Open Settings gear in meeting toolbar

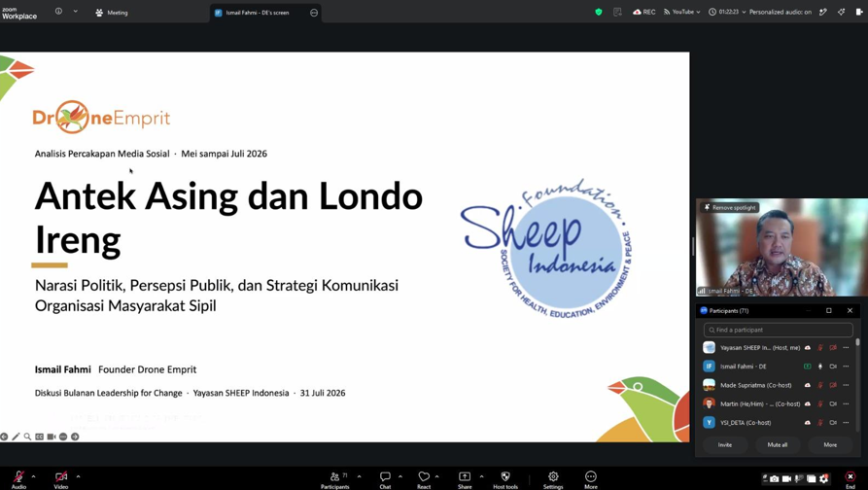(553, 479)
